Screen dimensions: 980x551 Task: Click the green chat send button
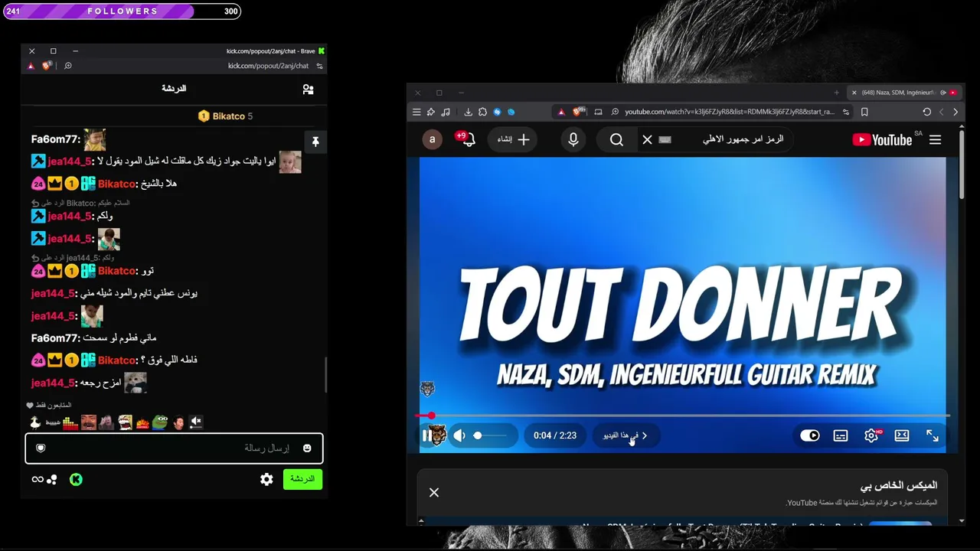coord(302,479)
